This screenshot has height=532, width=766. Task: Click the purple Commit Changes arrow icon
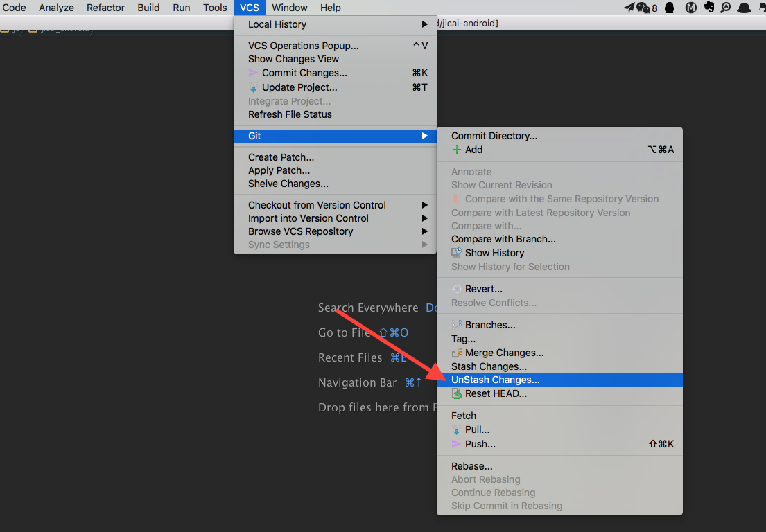253,73
